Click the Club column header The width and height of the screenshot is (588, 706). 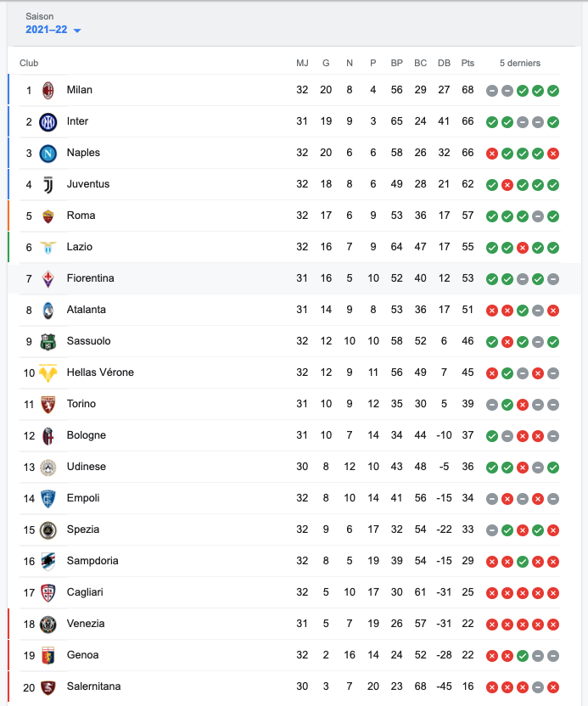tap(29, 63)
